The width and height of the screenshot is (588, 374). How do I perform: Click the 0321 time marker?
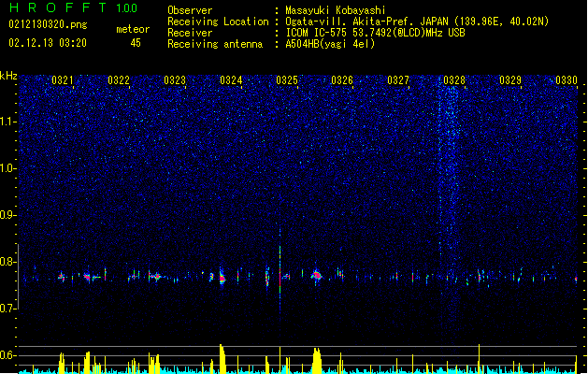pos(63,80)
